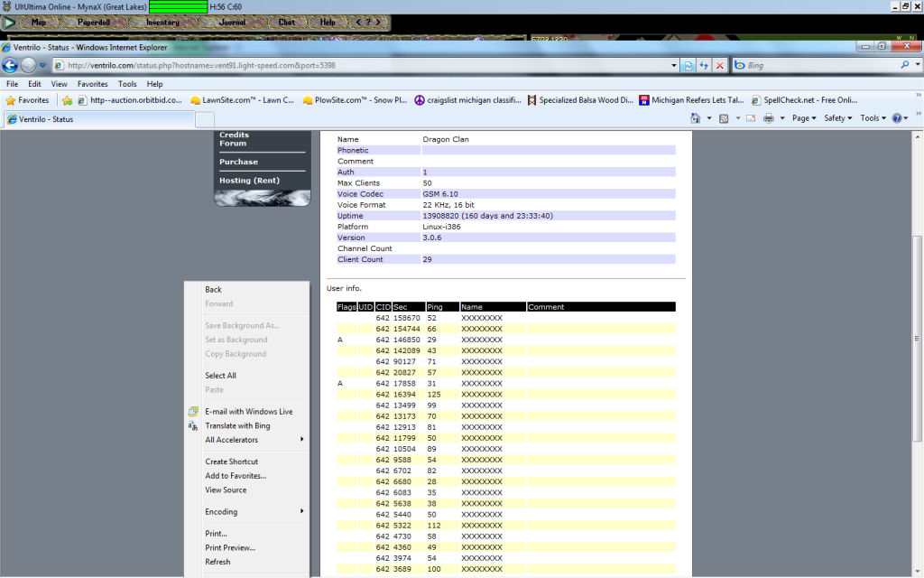Open a new blank tab
Image resolution: width=924 pixels, height=578 pixels.
(205, 120)
